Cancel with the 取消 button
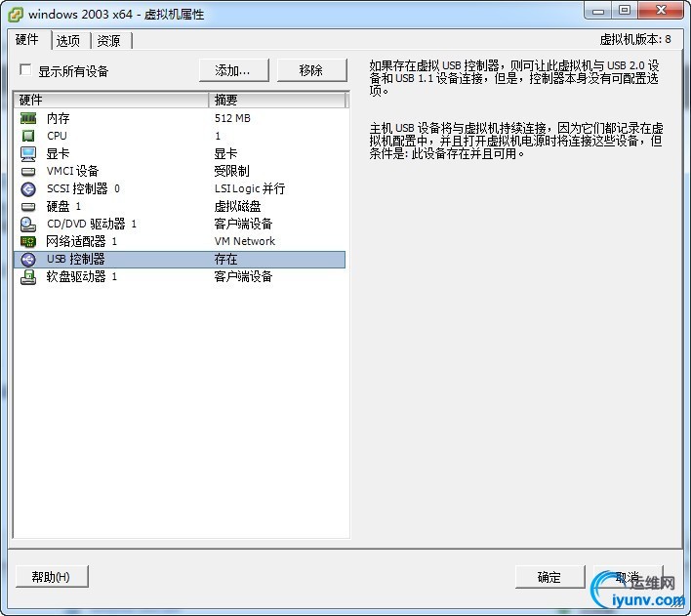691x616 pixels. tap(629, 577)
